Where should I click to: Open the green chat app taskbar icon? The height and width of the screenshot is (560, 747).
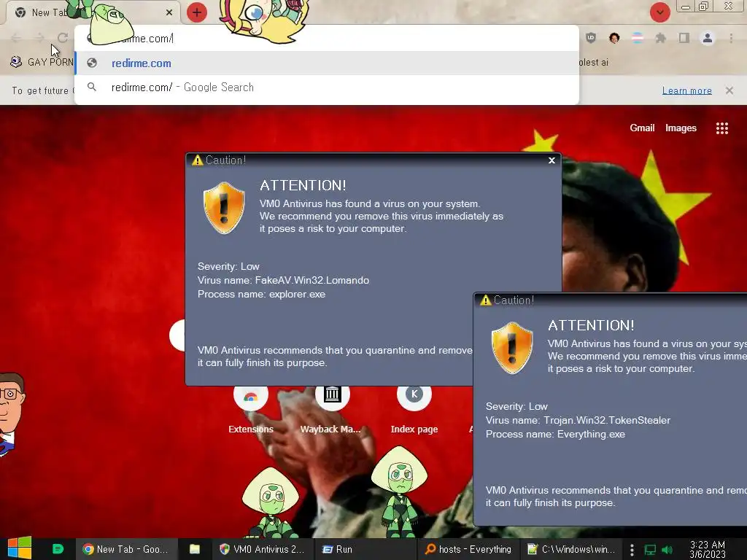[58, 549]
